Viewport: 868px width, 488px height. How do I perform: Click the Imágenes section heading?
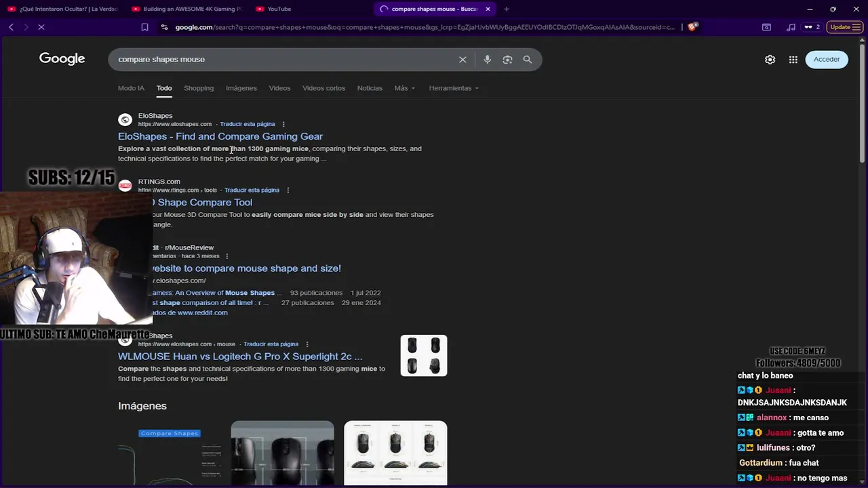pos(142,406)
